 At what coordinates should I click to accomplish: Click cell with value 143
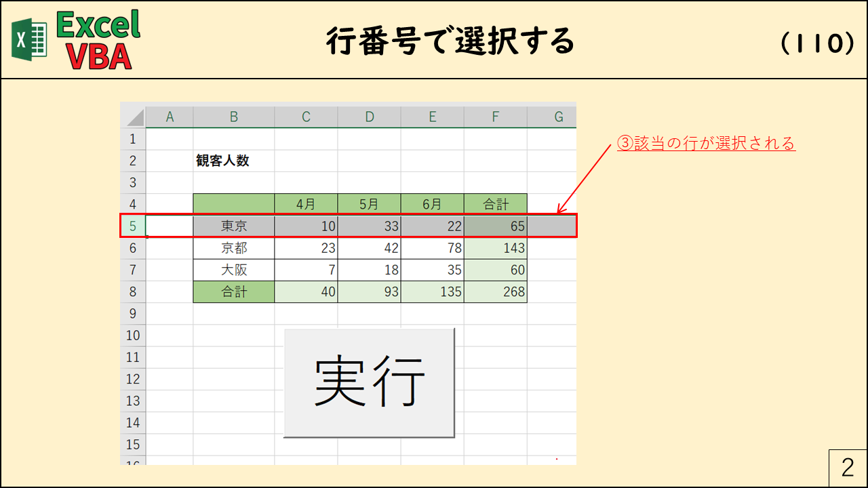(495, 248)
